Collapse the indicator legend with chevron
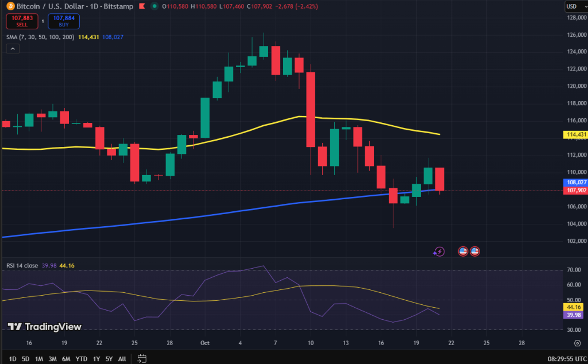This screenshot has height=364, width=588. click(x=13, y=49)
